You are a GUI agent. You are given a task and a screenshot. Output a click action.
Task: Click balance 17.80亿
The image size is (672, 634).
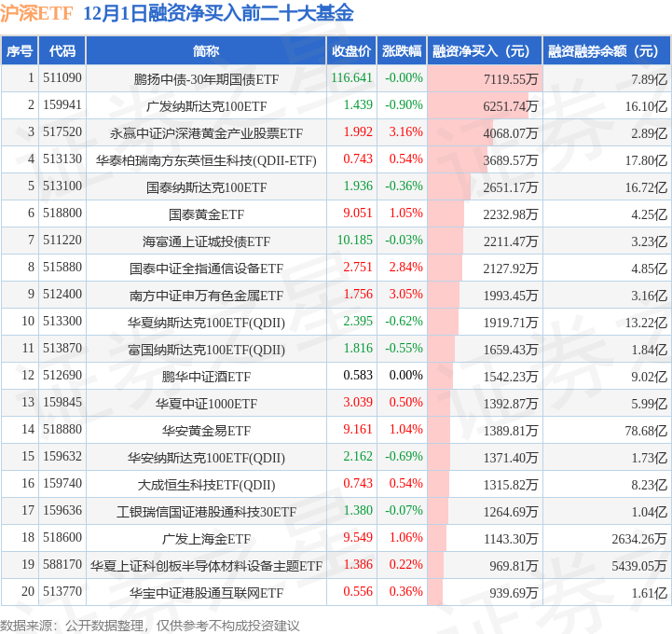[x=646, y=160]
